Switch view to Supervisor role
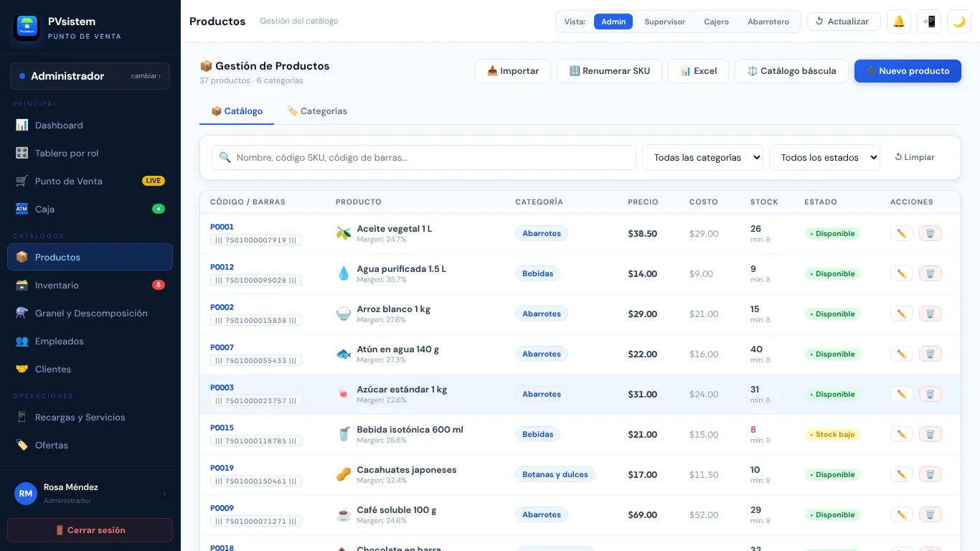Viewport: 980px width, 551px height. [x=664, y=22]
